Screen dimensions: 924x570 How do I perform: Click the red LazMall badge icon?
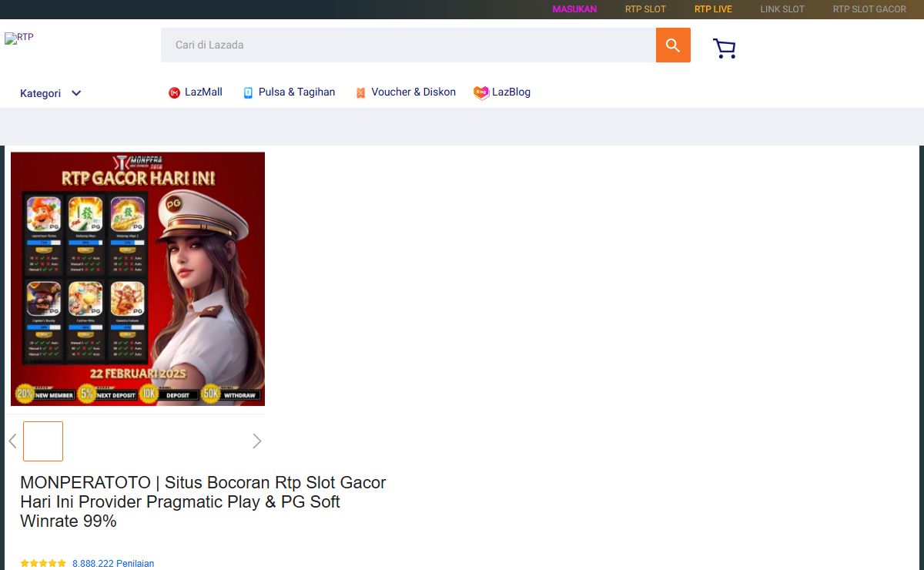click(x=174, y=92)
